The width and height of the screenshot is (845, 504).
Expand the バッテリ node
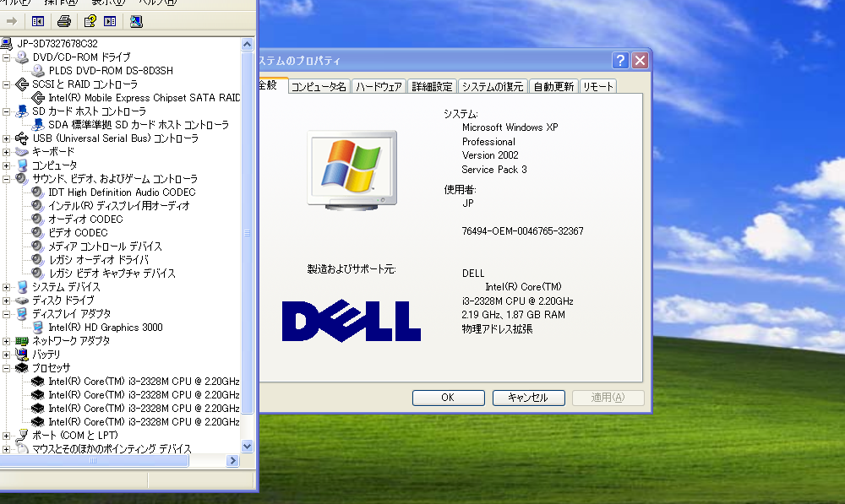click(x=7, y=355)
